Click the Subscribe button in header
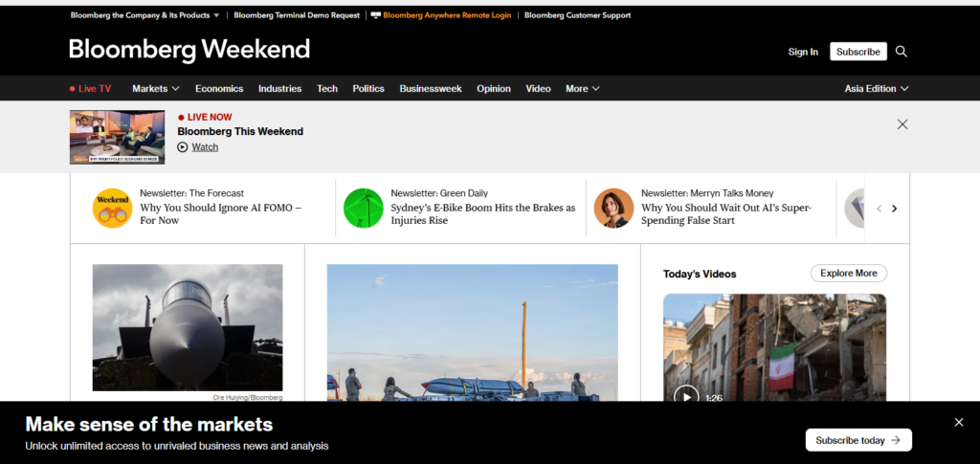The height and width of the screenshot is (464, 980). [858, 52]
